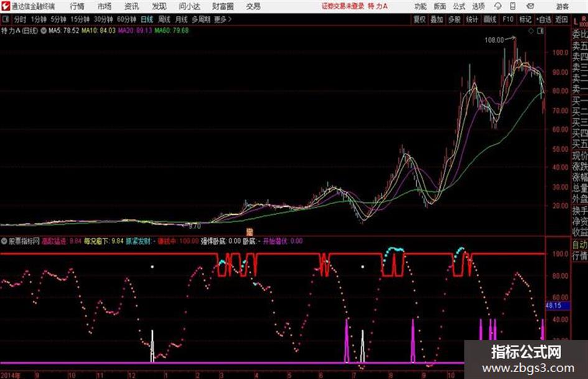Click the 强悍卧底 0.00 indicator label
This screenshot has height=379, width=588.
220,241
